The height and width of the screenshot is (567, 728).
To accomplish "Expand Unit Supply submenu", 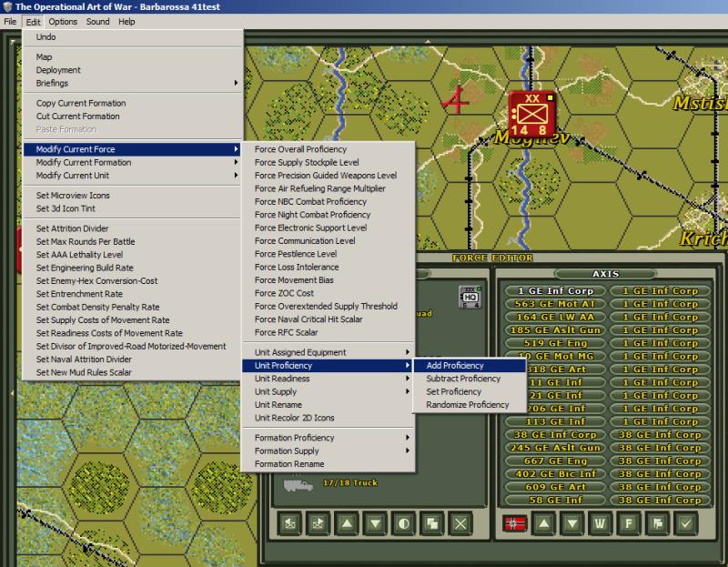I will coord(328,391).
